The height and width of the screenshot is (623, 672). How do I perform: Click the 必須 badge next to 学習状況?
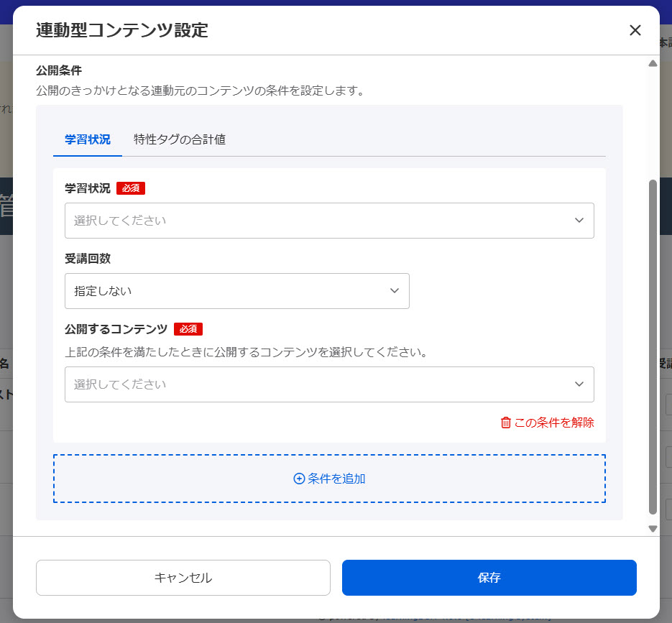tap(131, 188)
